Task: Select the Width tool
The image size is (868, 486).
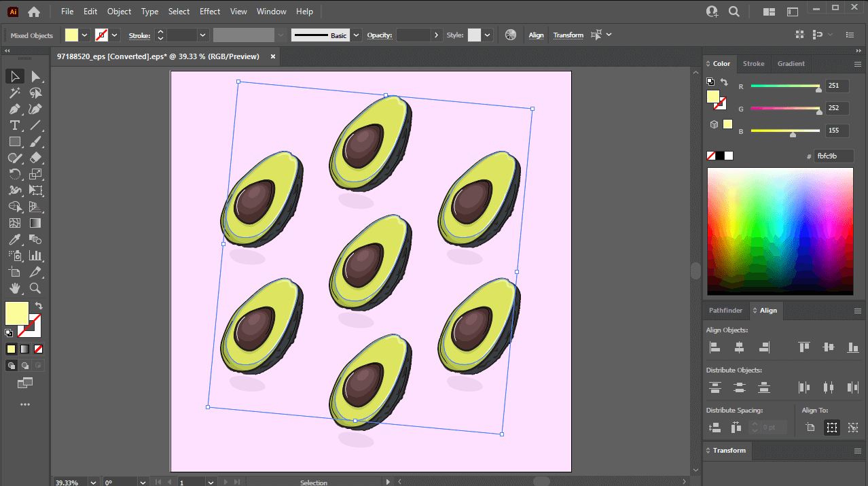Action: [x=15, y=190]
